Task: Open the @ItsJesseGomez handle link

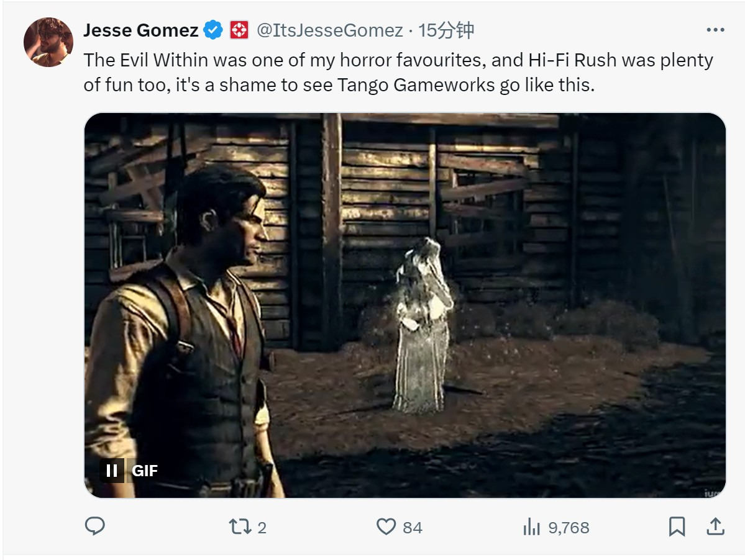Action: [x=330, y=30]
